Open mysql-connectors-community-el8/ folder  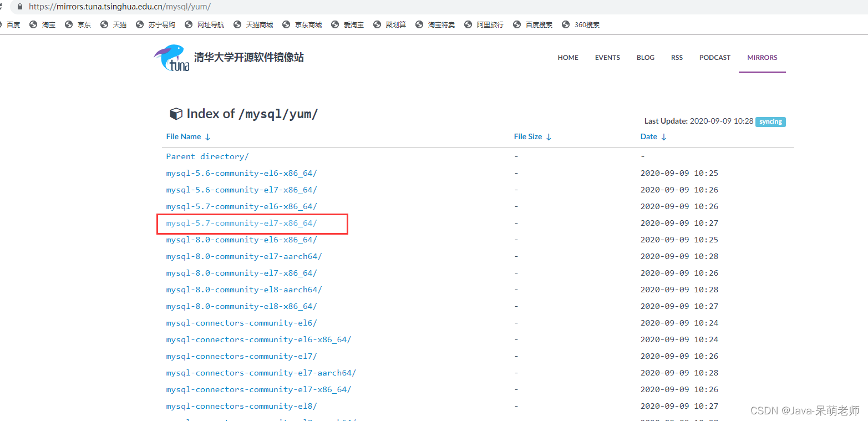coord(242,406)
